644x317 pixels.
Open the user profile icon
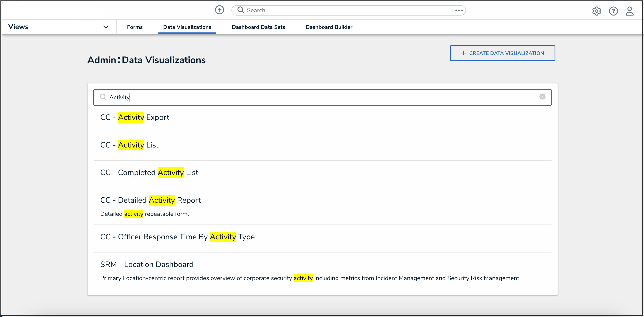point(629,11)
